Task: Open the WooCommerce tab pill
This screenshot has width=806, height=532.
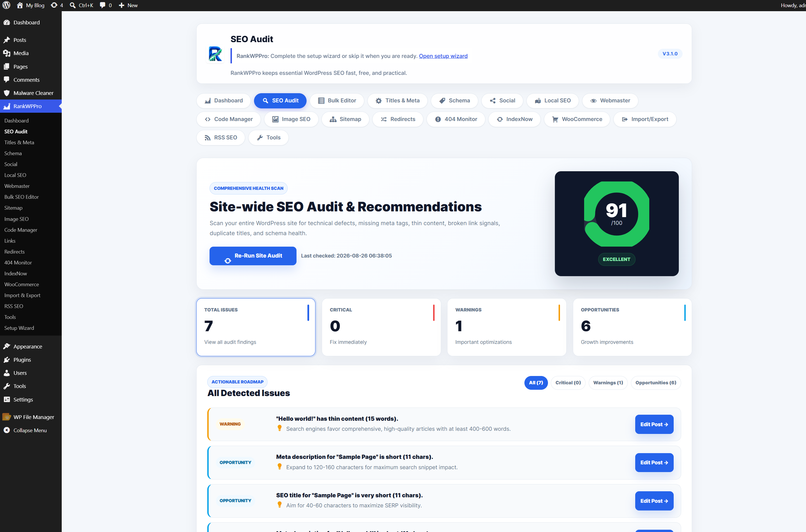Action: (577, 119)
